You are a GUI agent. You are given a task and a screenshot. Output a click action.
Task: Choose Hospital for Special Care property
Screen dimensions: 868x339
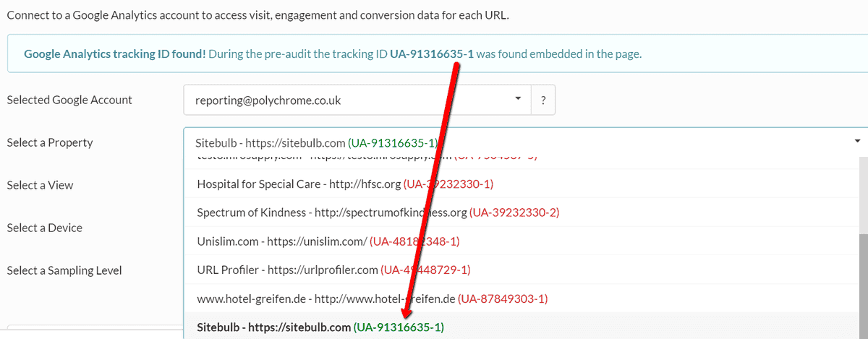[521, 184]
